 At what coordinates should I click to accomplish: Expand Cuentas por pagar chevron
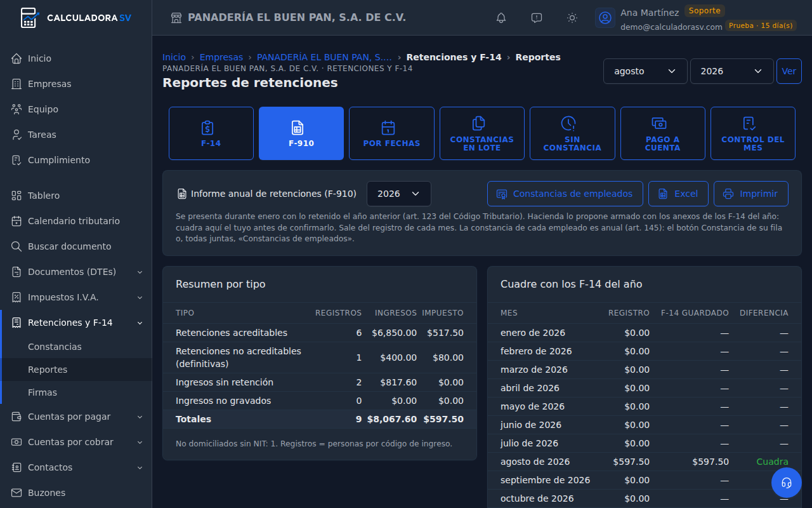click(140, 417)
